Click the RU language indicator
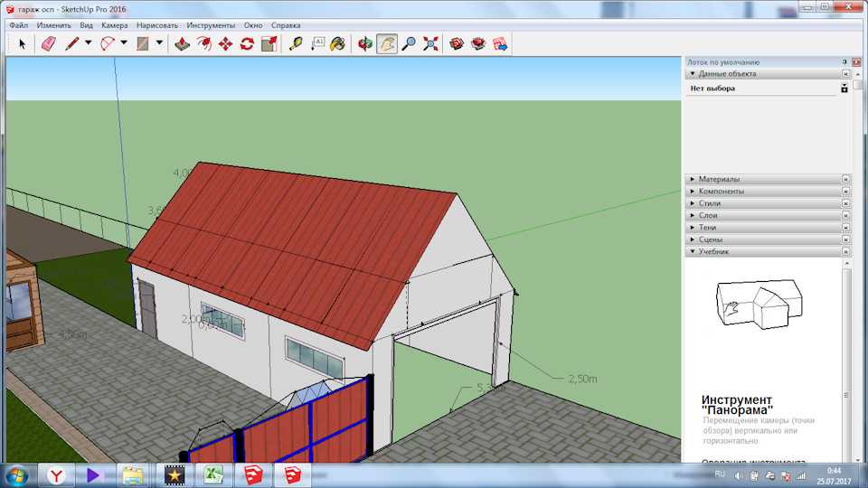The width and height of the screenshot is (868, 488). [x=720, y=474]
